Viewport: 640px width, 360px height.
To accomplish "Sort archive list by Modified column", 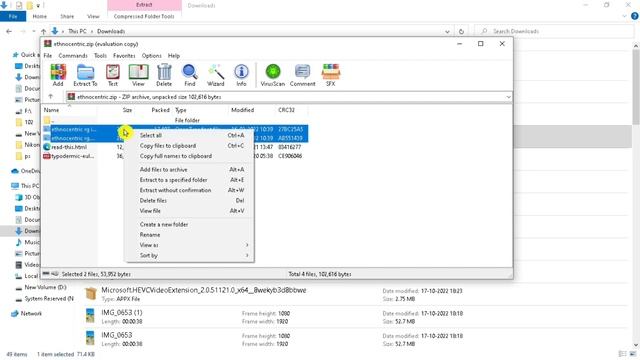I will [x=242, y=110].
